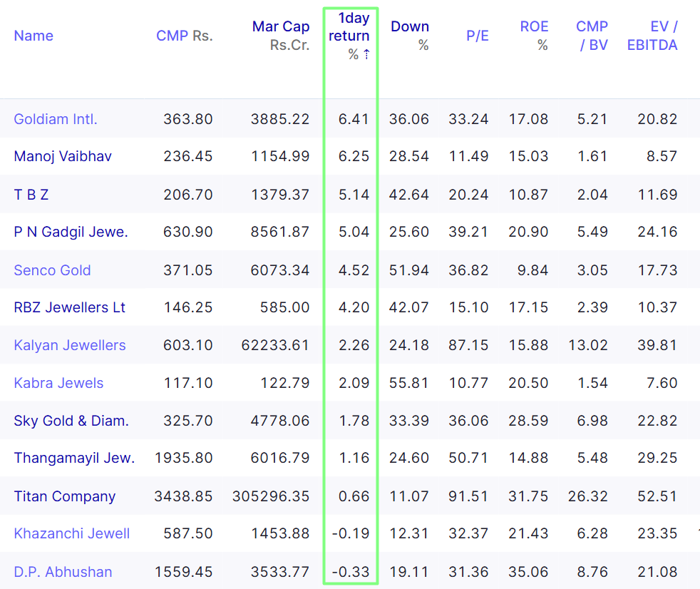This screenshot has height=589, width=700.
Task: Select Titan Company P/E value 91.51
Action: tap(469, 496)
